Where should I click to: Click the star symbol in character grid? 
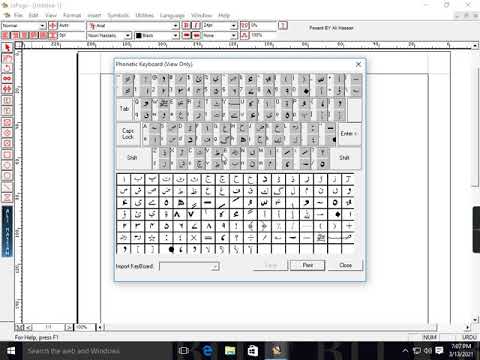(152, 238)
